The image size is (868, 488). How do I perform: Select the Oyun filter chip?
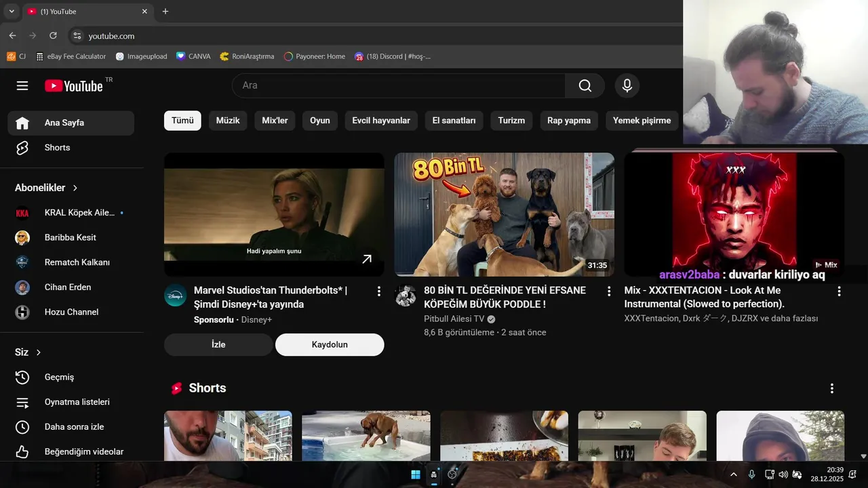pyautogui.click(x=320, y=121)
